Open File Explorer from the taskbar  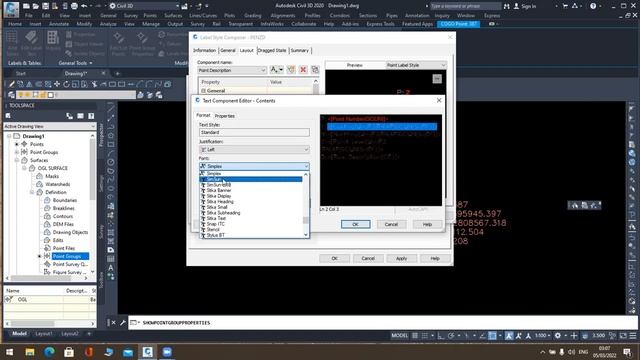coord(30,352)
